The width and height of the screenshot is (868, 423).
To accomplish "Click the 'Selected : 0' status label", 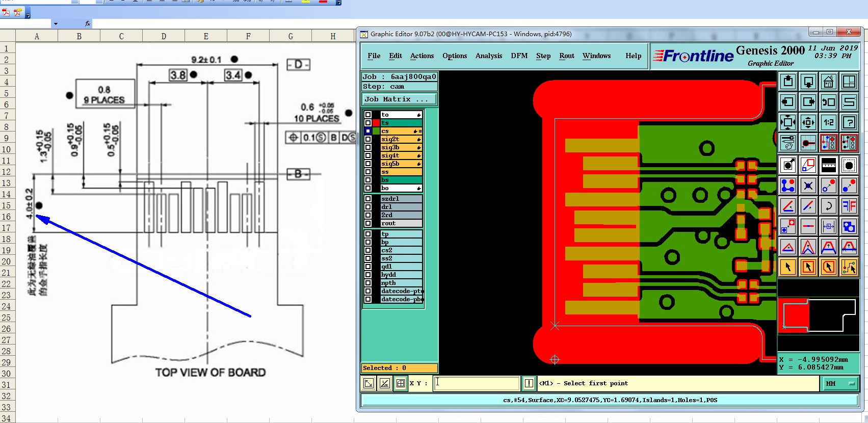I will tap(400, 368).
